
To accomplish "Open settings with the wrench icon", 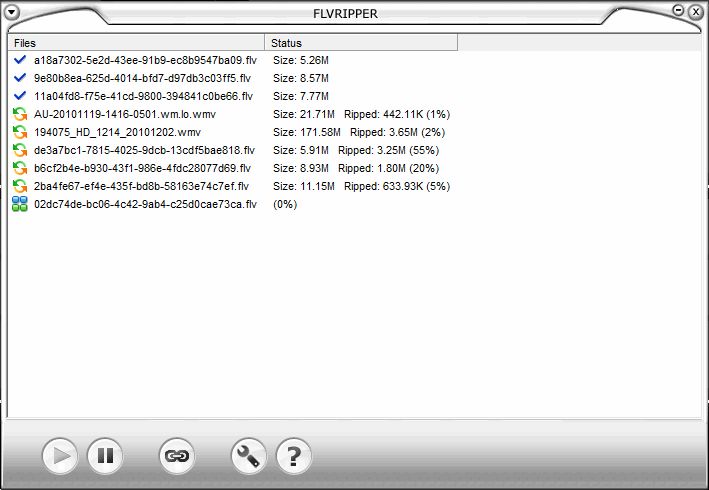I will click(249, 456).
